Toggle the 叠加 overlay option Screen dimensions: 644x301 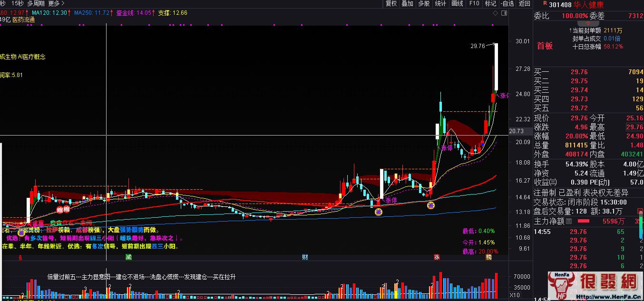click(x=407, y=3)
